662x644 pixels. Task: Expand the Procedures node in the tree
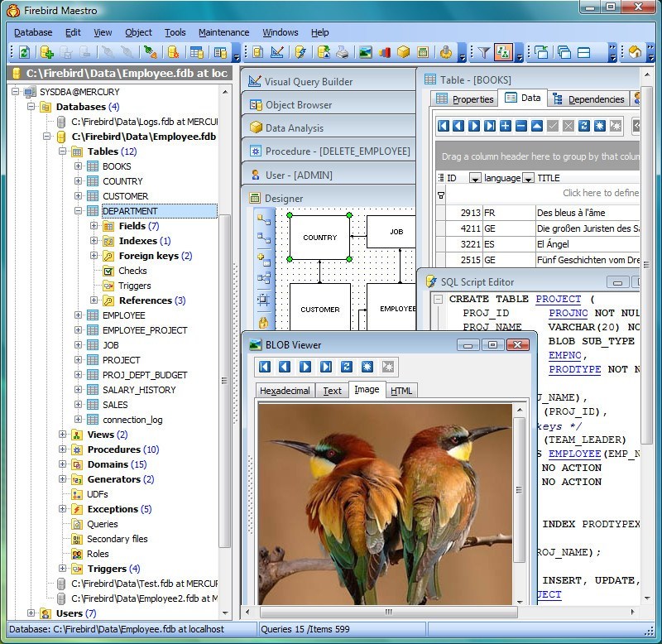(64, 449)
